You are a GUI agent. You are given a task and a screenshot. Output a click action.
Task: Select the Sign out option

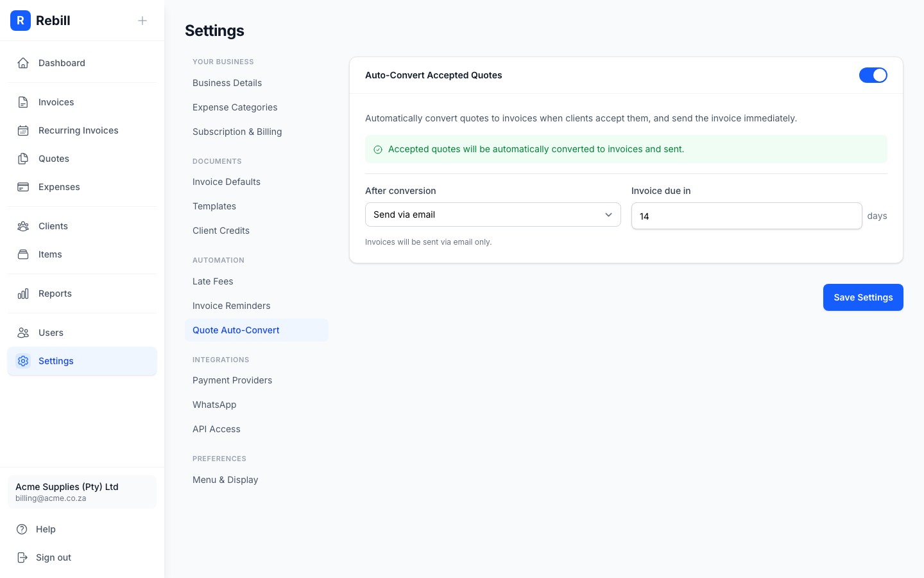click(53, 557)
